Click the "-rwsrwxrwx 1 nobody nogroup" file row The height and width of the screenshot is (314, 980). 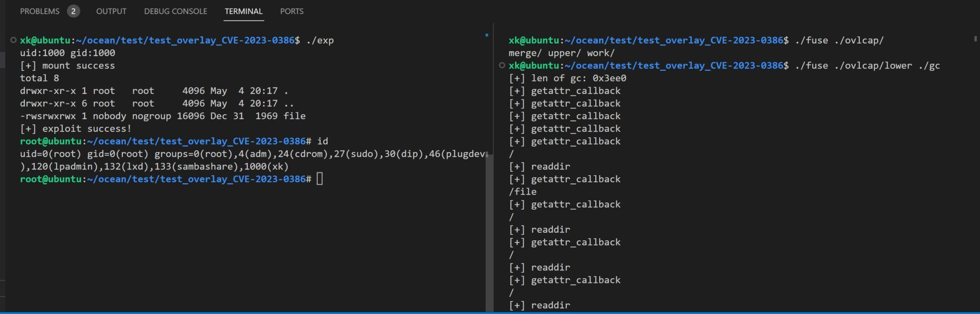pos(163,116)
